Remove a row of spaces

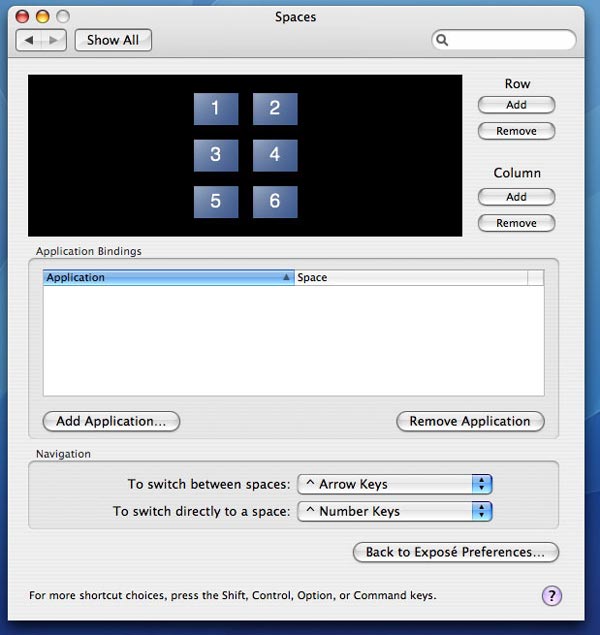516,131
